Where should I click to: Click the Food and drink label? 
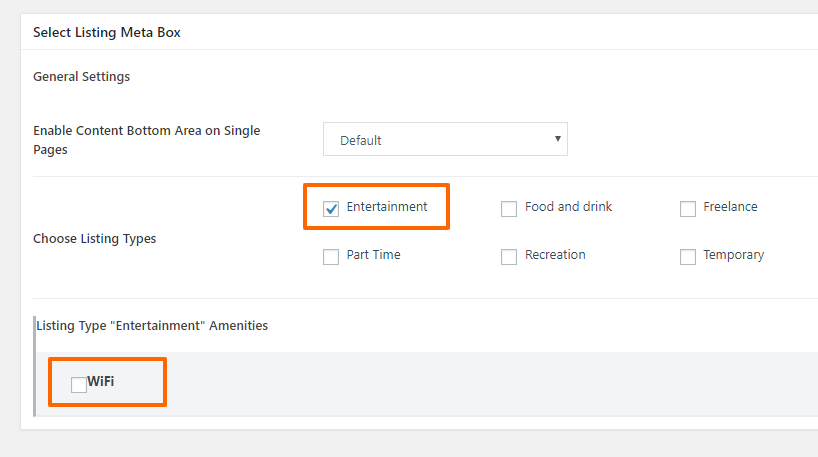[568, 207]
